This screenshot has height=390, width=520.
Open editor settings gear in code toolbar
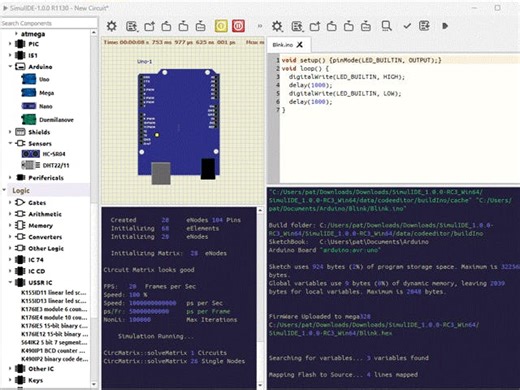[x=277, y=26]
